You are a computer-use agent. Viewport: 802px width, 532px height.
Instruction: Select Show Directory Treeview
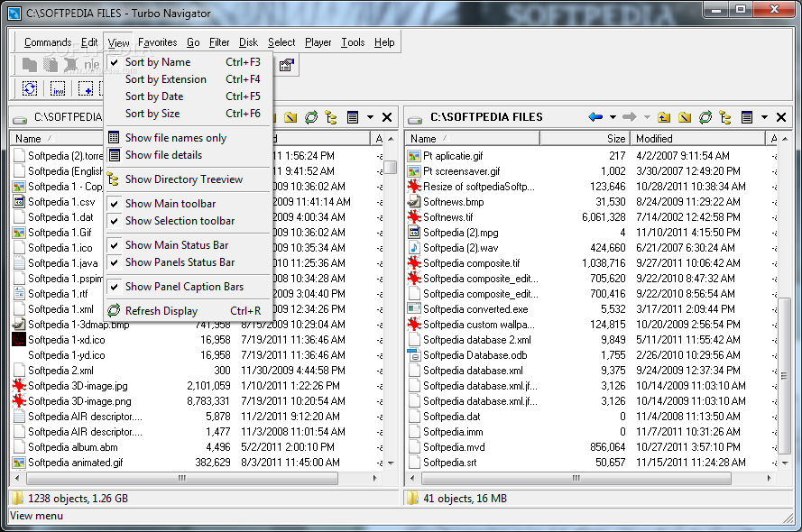coord(189,179)
